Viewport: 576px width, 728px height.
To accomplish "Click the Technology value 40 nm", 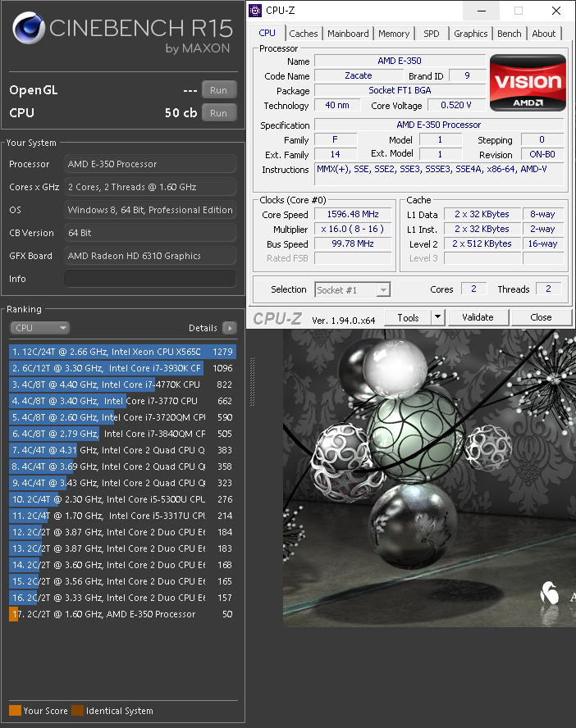I will click(338, 106).
